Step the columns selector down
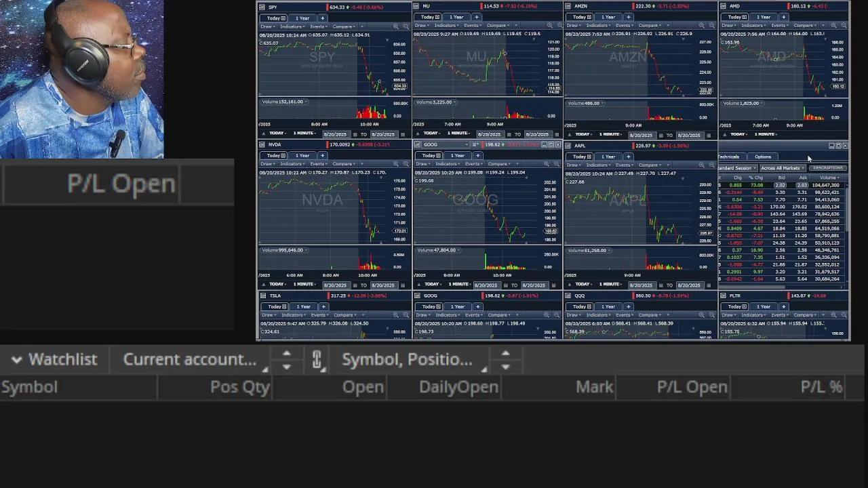The height and width of the screenshot is (488, 868). [505, 367]
